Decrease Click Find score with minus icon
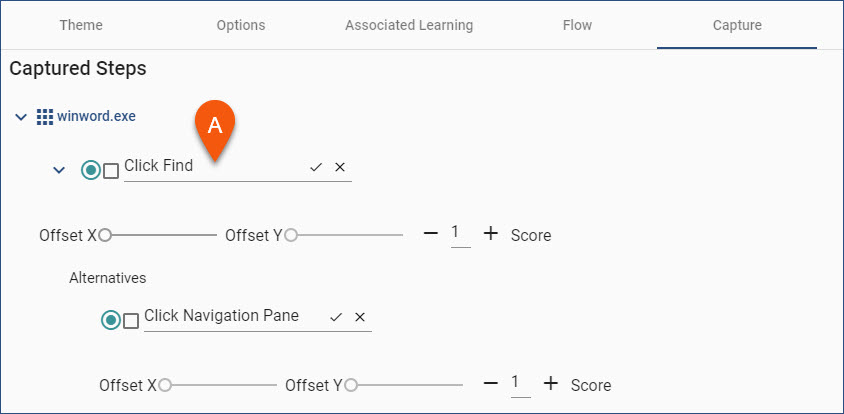 (x=431, y=234)
